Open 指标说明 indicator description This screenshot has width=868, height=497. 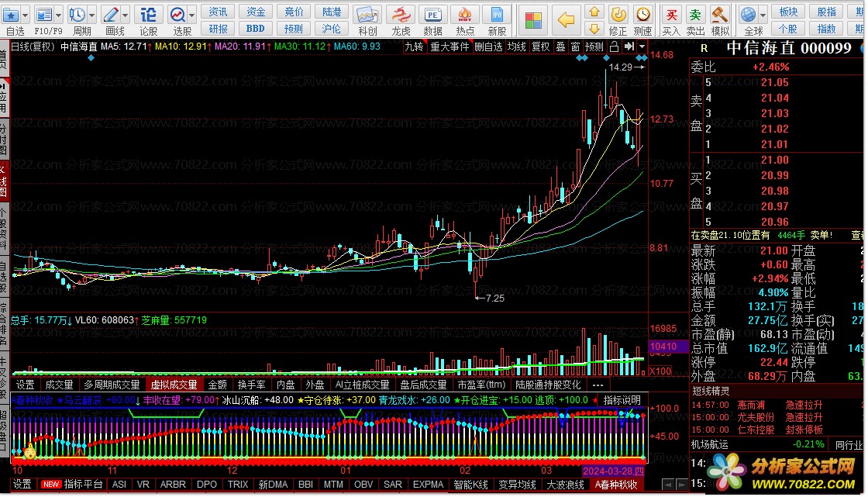[622, 400]
